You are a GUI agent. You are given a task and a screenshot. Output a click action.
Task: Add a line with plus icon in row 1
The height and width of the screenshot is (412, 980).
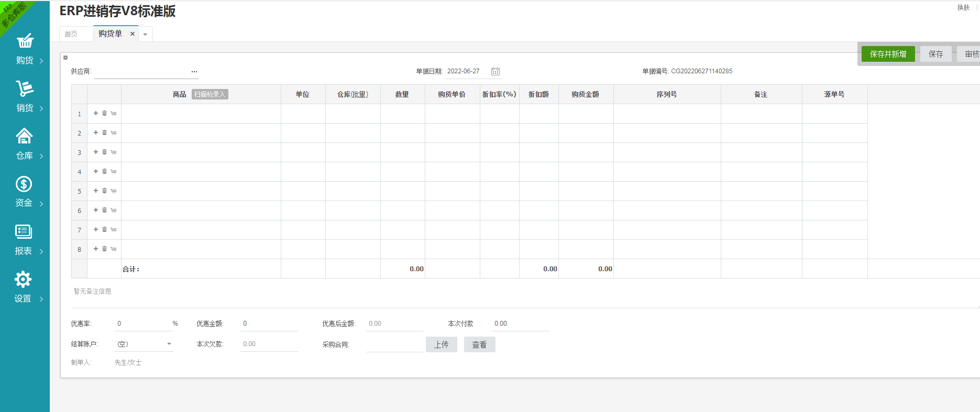[96, 113]
